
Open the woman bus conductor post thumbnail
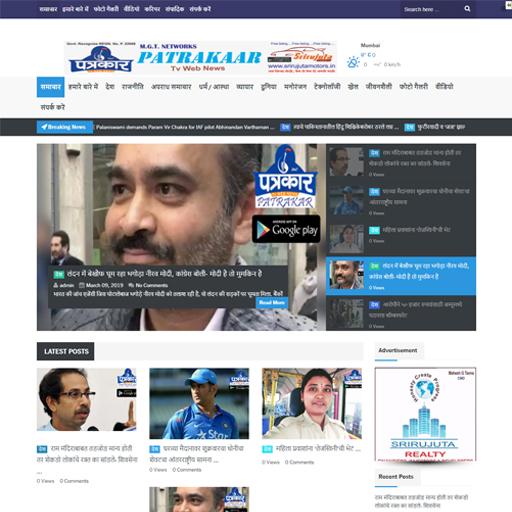coord(312,403)
